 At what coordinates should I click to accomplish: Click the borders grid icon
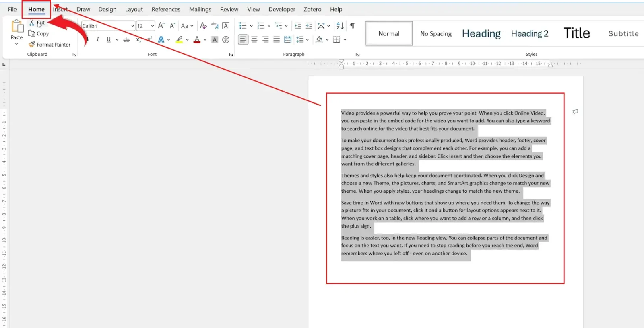(337, 39)
